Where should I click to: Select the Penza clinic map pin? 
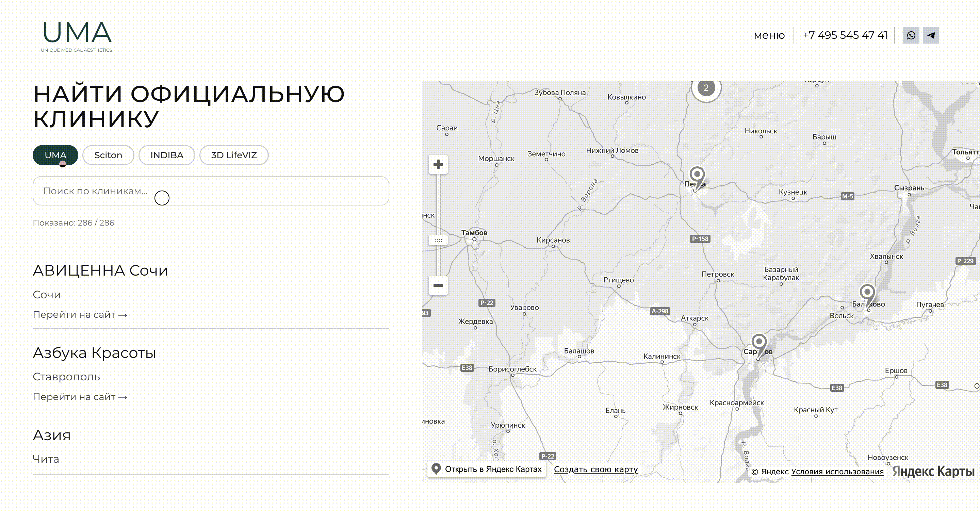tap(697, 178)
